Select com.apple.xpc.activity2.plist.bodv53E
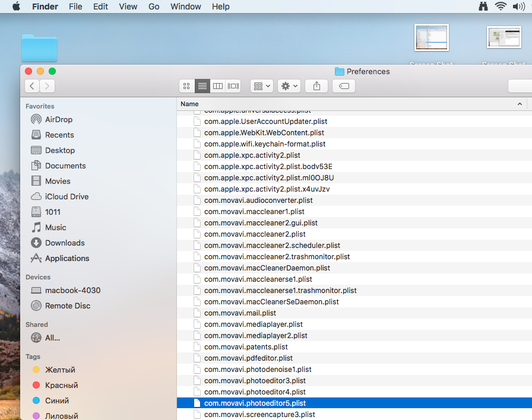Image resolution: width=532 pixels, height=420 pixels. (354, 167)
